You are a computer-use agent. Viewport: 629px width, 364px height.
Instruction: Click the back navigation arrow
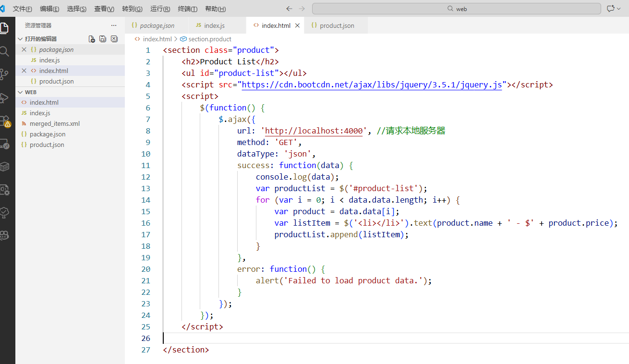point(289,9)
